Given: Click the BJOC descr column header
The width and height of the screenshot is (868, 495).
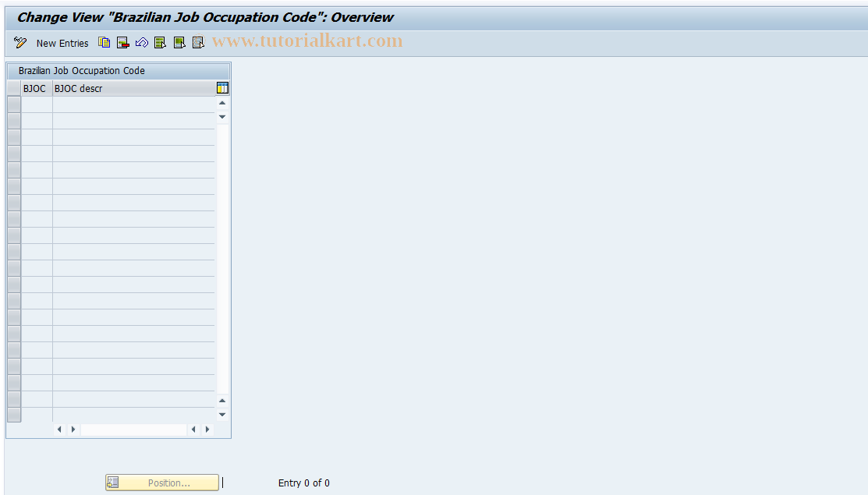Looking at the screenshot, I should [133, 89].
